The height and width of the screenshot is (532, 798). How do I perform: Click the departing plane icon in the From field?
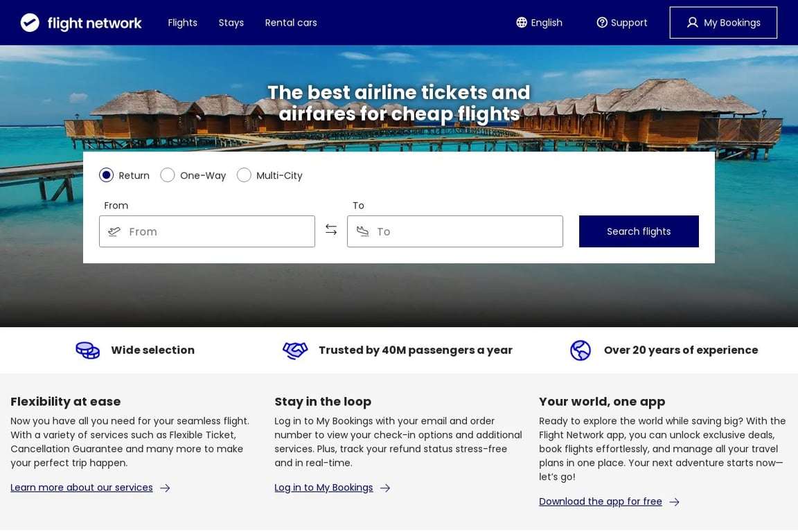coord(114,231)
